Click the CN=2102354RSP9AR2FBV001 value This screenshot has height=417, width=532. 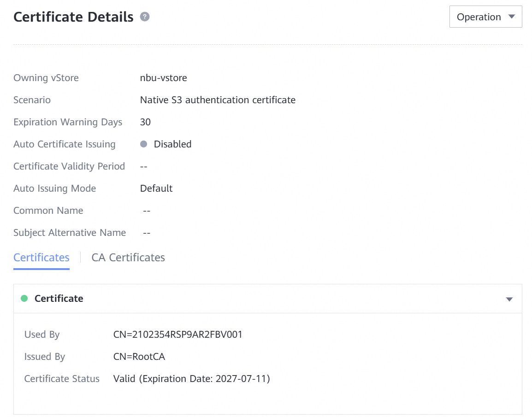pos(178,335)
